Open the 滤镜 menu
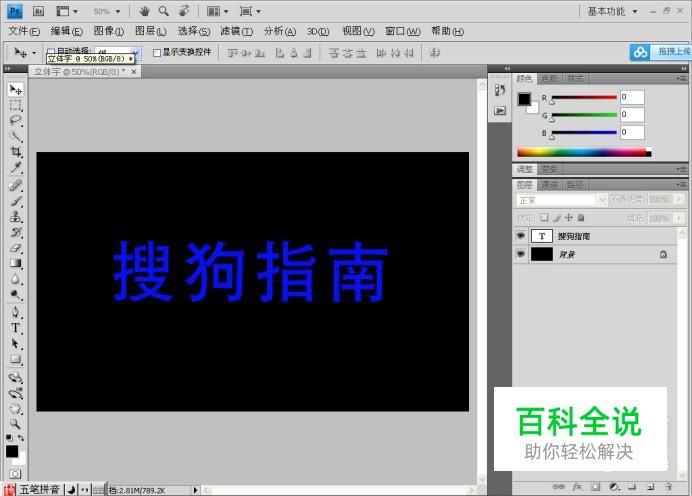 (x=237, y=31)
